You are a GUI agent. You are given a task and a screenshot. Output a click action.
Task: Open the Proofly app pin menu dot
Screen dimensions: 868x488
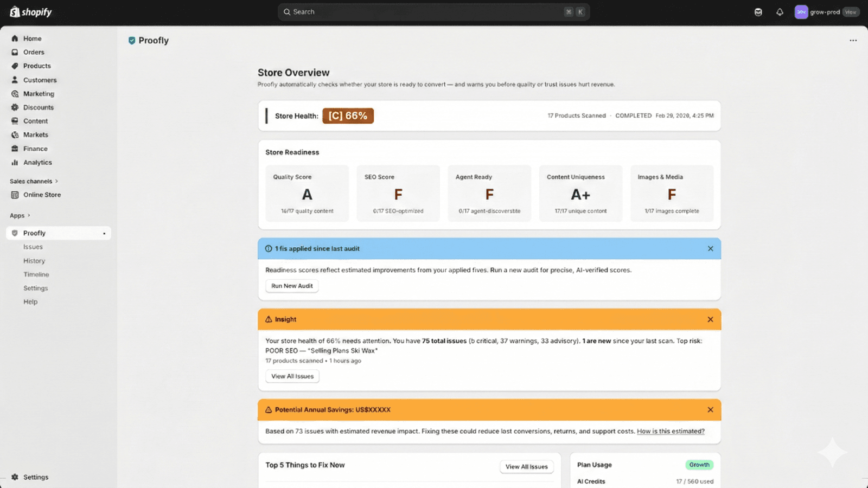104,234
